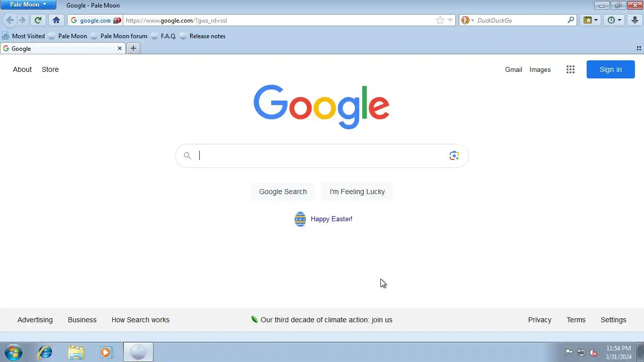Open the Windows Start button
The width and height of the screenshot is (644, 362).
pyautogui.click(x=13, y=352)
